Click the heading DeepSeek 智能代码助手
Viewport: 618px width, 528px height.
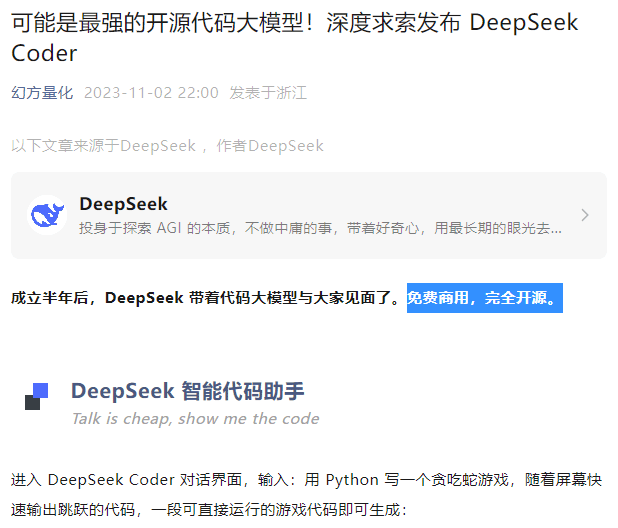188,391
